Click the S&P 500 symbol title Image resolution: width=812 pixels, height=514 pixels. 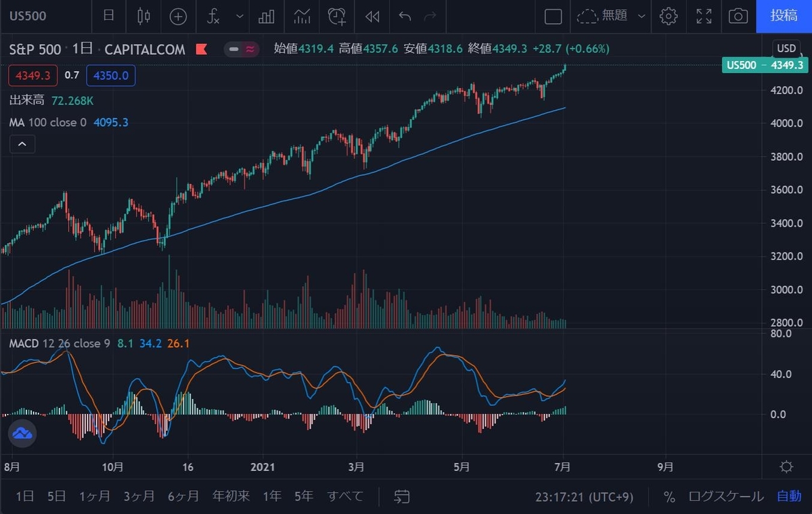pos(35,49)
